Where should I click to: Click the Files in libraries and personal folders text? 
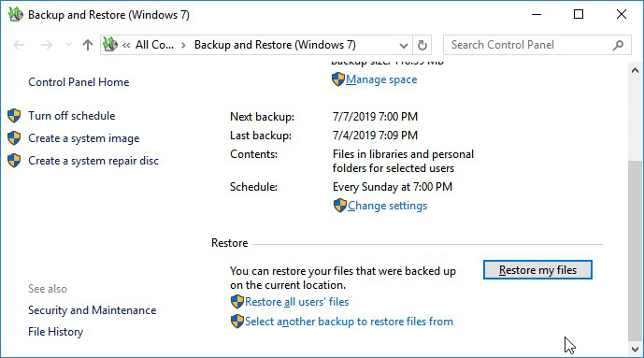(403, 161)
